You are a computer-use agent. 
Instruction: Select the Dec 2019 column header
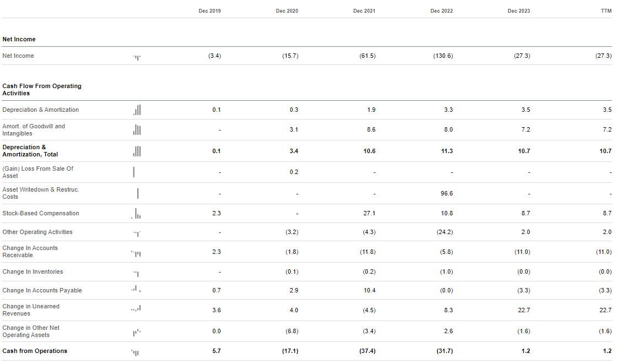coord(209,11)
